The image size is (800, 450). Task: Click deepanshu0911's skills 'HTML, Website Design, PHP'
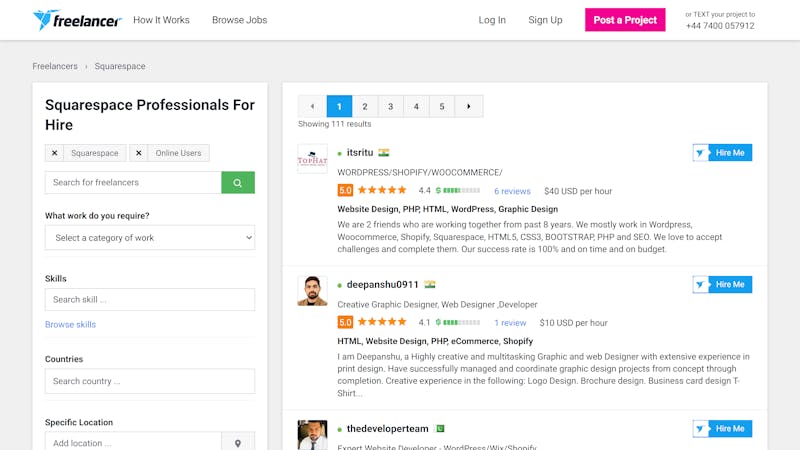click(x=435, y=341)
